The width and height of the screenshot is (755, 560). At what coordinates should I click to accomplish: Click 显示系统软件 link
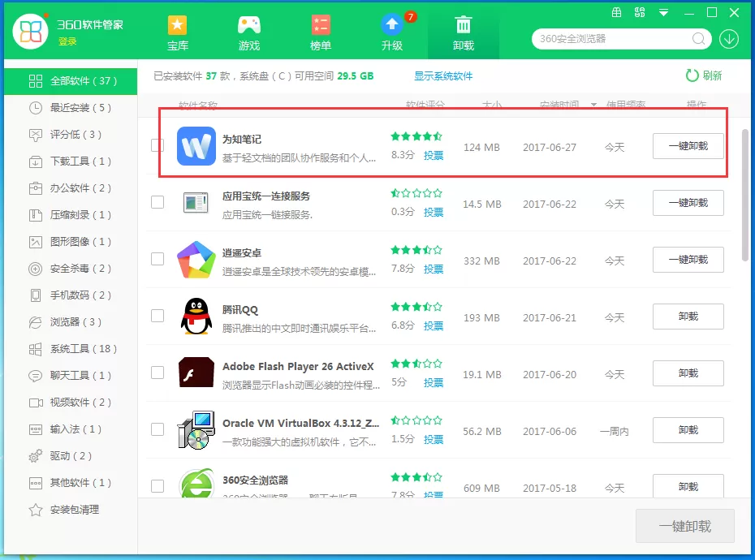point(443,76)
